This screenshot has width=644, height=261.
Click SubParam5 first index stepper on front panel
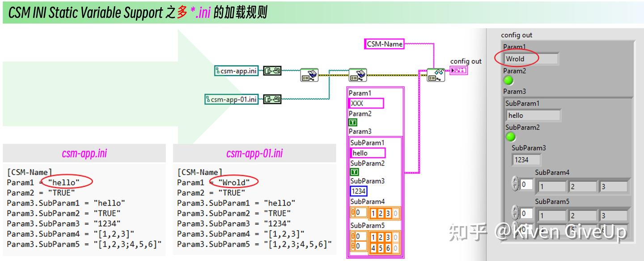click(515, 213)
